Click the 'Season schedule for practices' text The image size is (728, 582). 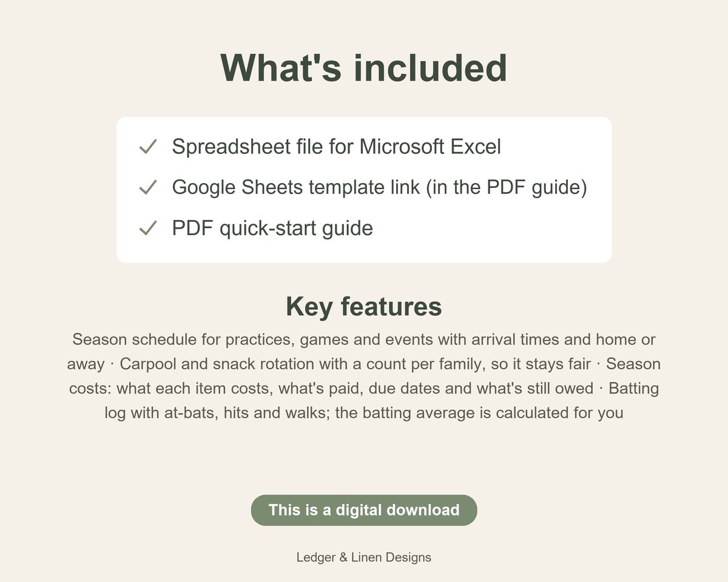pos(183,339)
